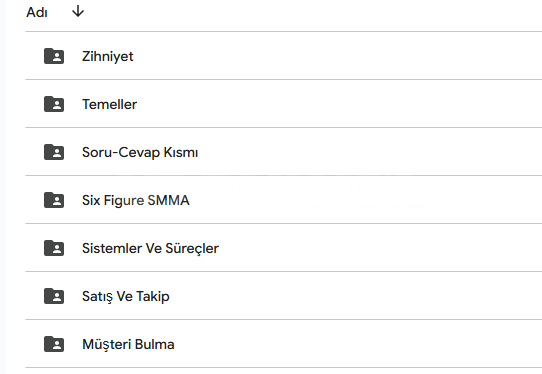Select the Müşteri Bulma folder name
The width and height of the screenshot is (542, 374).
128,345
